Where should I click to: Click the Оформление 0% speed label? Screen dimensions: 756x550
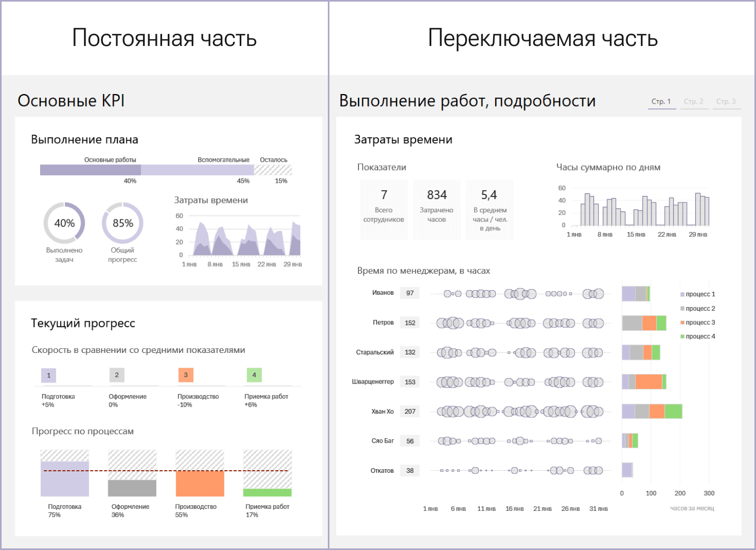click(x=128, y=400)
